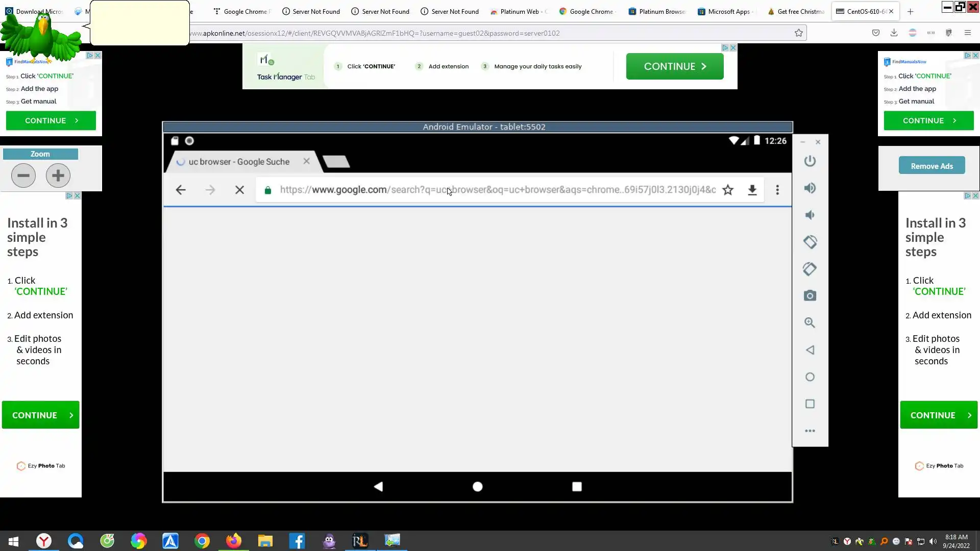
Task: Click the Zoom minus button
Action: pyautogui.click(x=23, y=176)
